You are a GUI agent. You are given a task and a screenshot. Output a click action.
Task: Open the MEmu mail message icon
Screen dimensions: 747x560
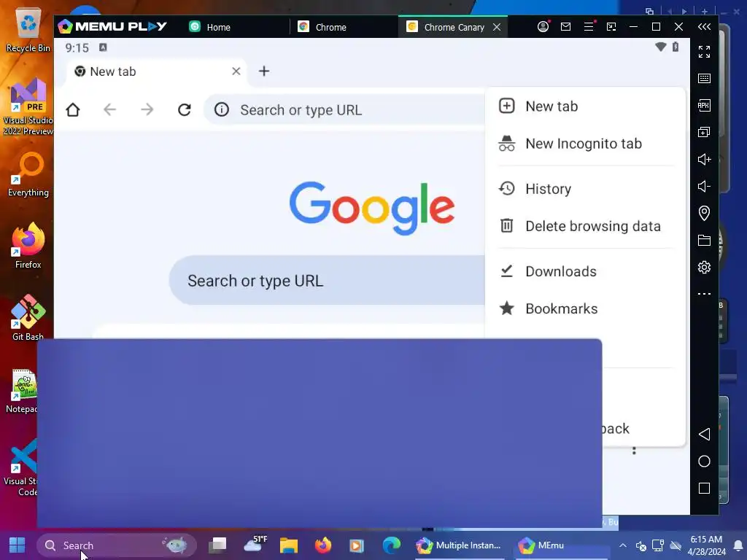click(565, 27)
